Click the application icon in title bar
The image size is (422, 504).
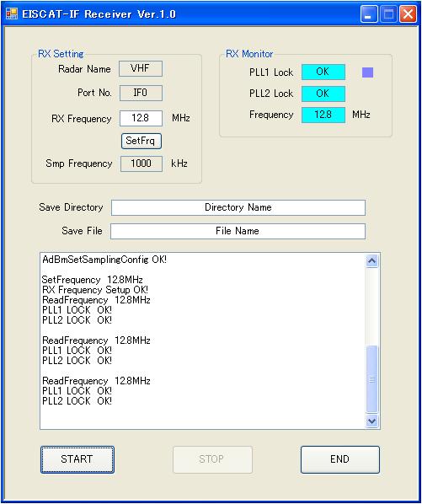tap(11, 13)
